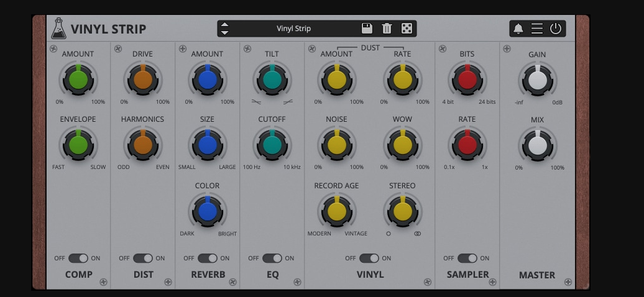Viewport: 644px width, 297px height.
Task: Click the EQ section label
Action: click(272, 274)
